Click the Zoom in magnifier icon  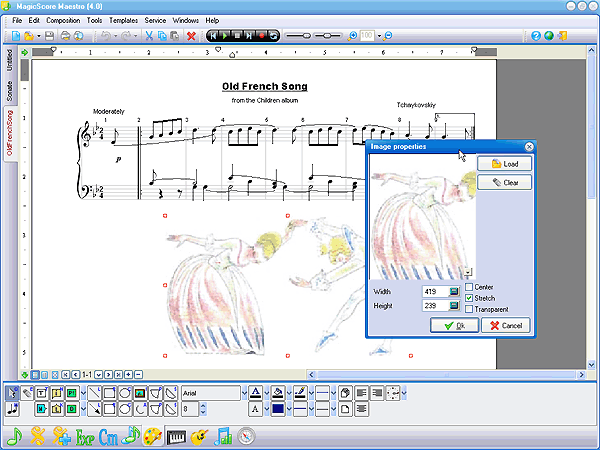[352, 36]
